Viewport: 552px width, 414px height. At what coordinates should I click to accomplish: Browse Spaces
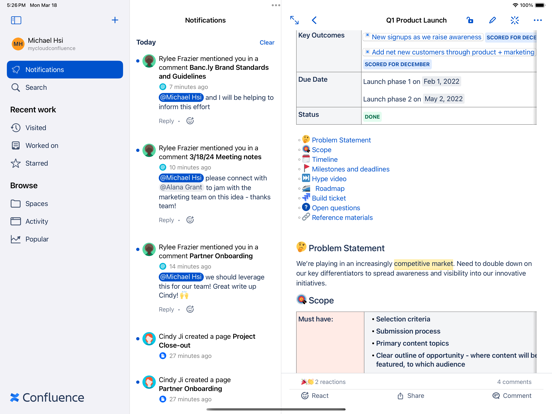30,203
